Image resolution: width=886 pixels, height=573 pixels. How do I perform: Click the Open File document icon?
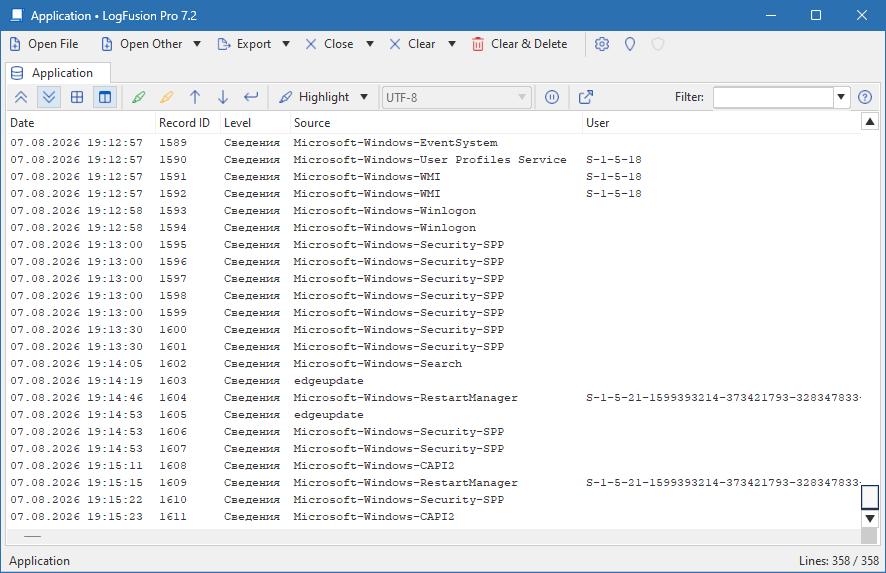point(16,44)
